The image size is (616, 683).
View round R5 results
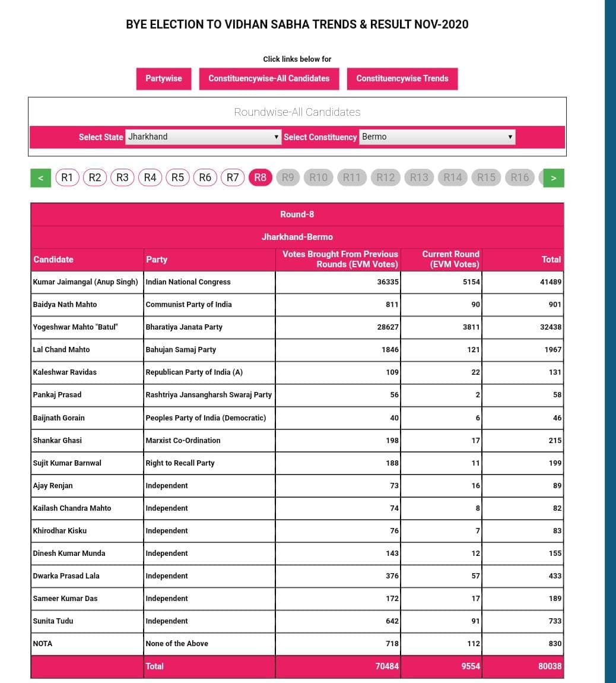(x=177, y=177)
